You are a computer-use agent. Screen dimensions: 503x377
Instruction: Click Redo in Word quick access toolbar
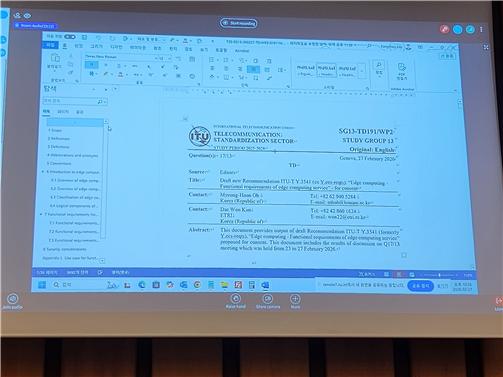point(112,38)
